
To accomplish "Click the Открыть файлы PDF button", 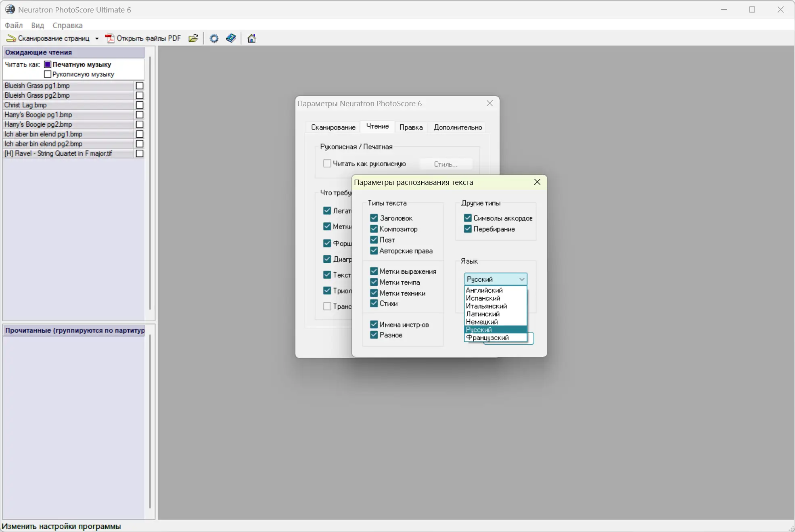I will [148, 38].
